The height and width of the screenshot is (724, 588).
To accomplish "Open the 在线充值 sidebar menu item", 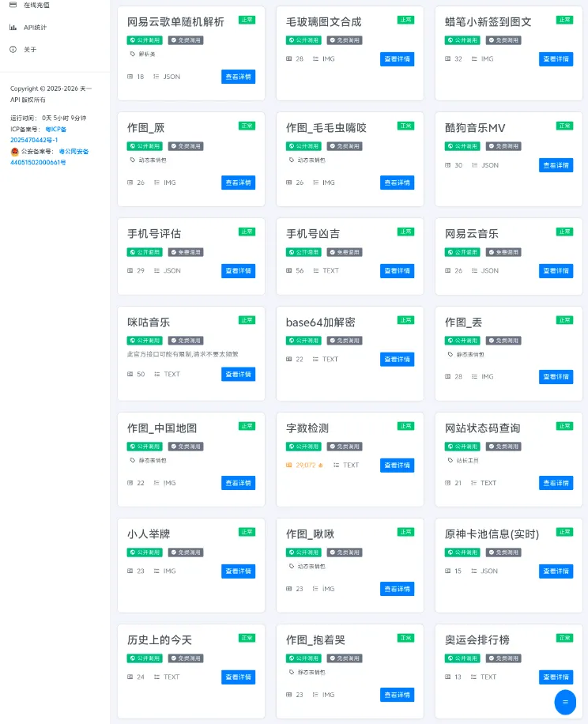I will pyautogui.click(x=36, y=5).
